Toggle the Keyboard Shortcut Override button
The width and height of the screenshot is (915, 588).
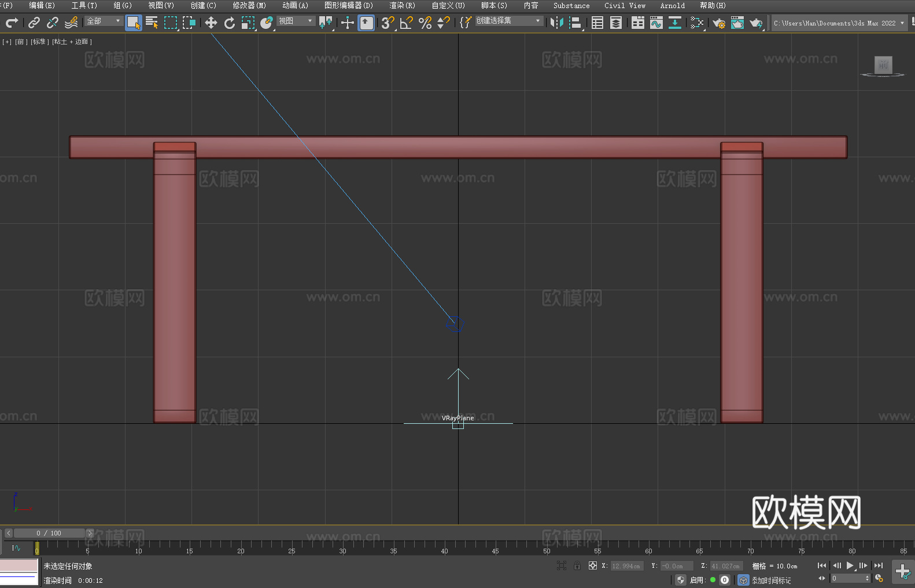tap(366, 23)
